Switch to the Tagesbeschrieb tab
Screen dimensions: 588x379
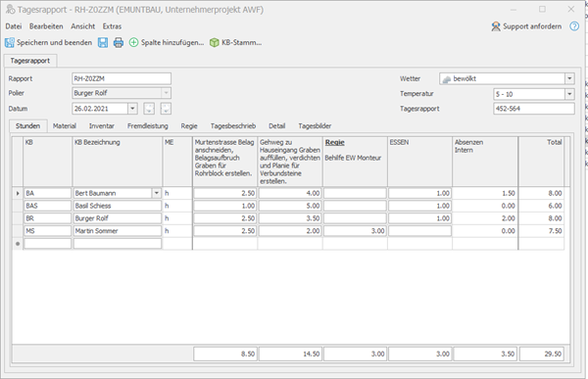click(x=233, y=126)
